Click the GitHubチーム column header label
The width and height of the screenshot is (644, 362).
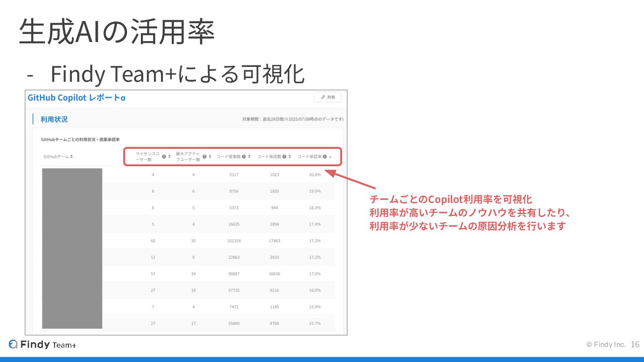coord(56,156)
